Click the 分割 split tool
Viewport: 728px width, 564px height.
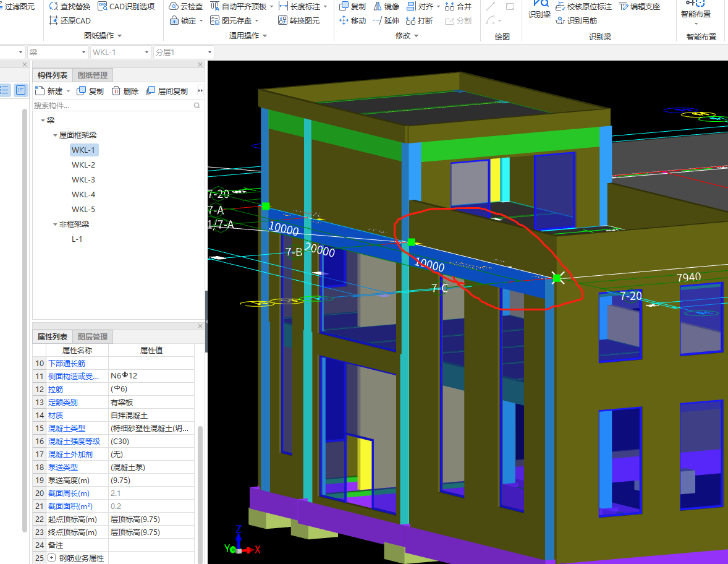pyautogui.click(x=458, y=20)
